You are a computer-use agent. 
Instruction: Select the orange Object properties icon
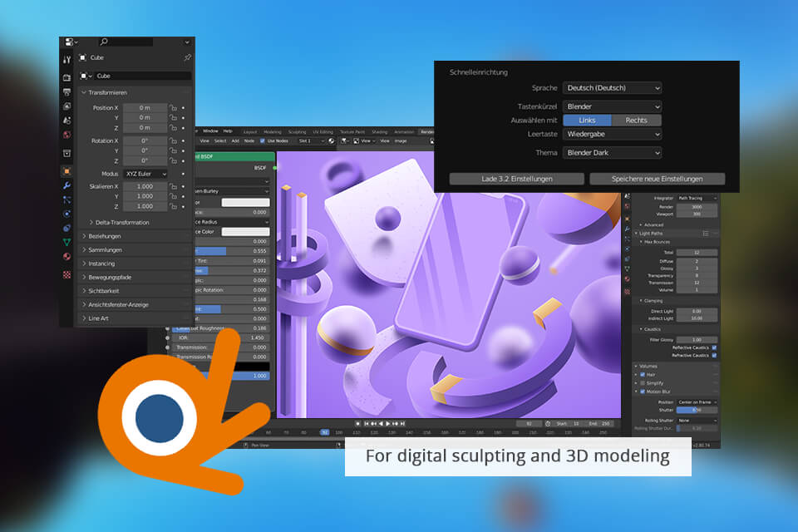point(66,171)
